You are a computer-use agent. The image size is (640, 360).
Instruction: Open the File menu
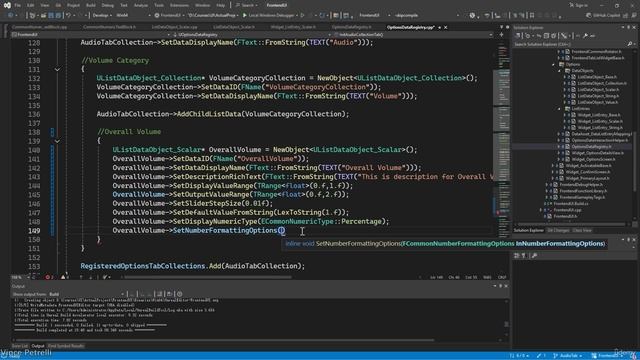pyautogui.click(x=17, y=5)
